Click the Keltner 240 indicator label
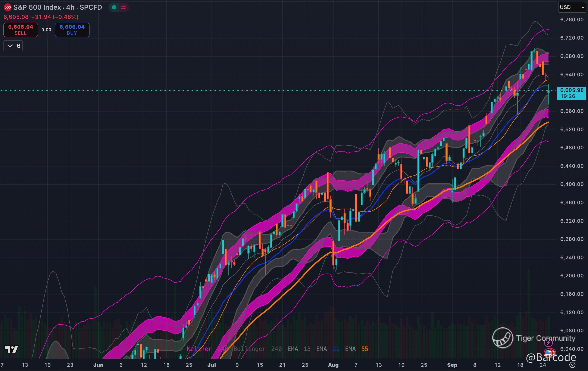The image size is (588, 371). click(207, 349)
